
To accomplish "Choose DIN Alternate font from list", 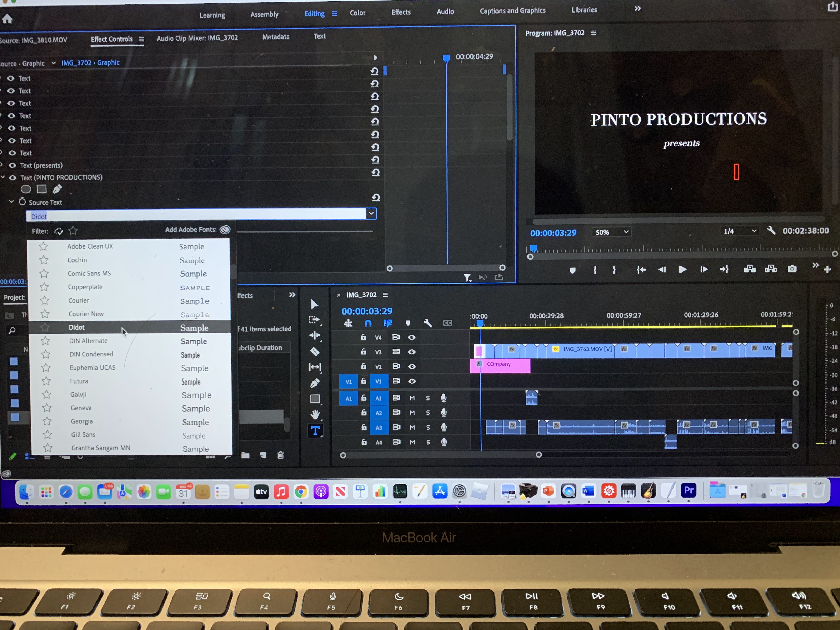I will tap(88, 341).
